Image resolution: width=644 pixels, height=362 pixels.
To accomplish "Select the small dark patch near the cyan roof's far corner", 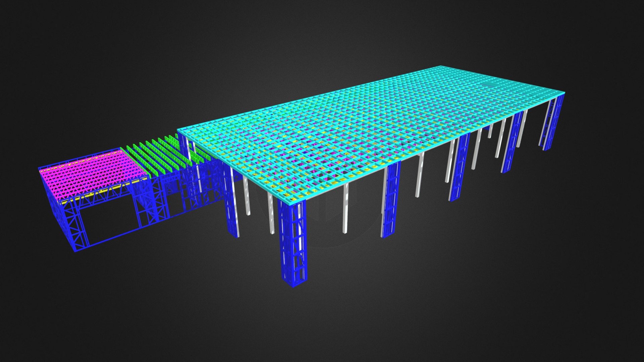I will [490, 85].
